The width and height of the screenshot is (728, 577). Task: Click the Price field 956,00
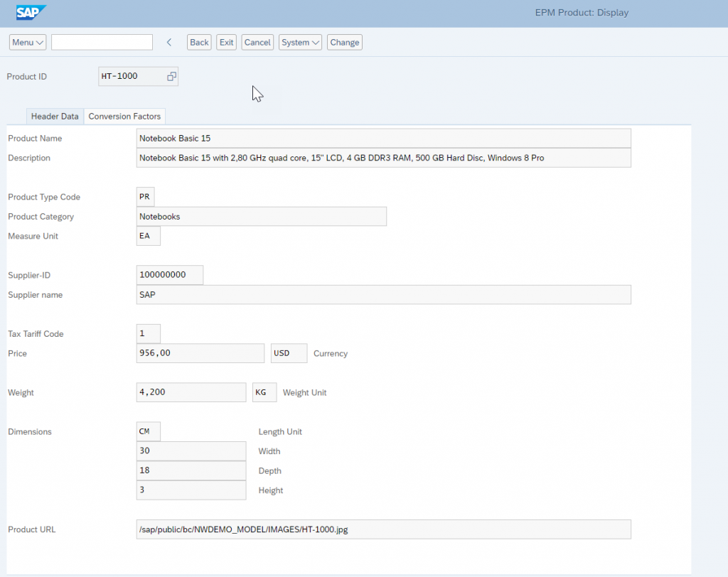[200, 353]
